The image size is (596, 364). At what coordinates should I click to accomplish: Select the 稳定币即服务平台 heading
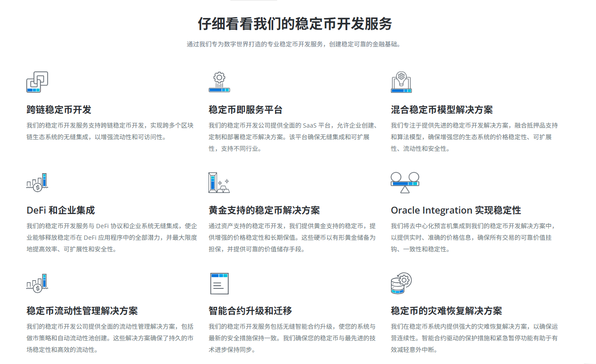[245, 110]
